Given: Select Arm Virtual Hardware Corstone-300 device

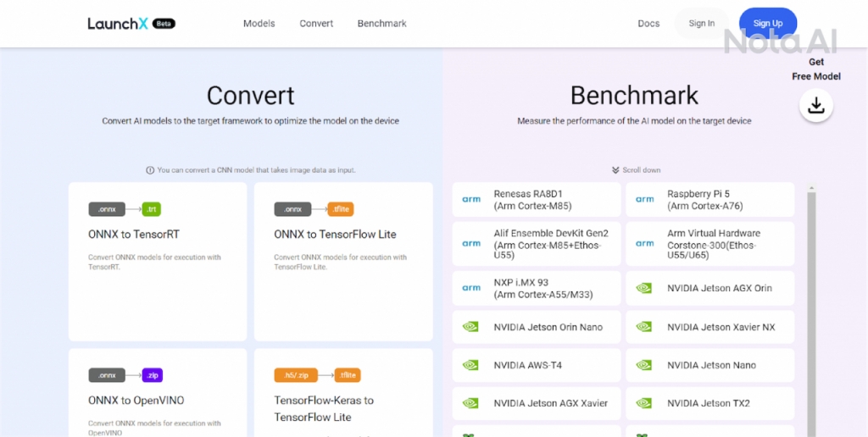Looking at the screenshot, I should pyautogui.click(x=710, y=244).
